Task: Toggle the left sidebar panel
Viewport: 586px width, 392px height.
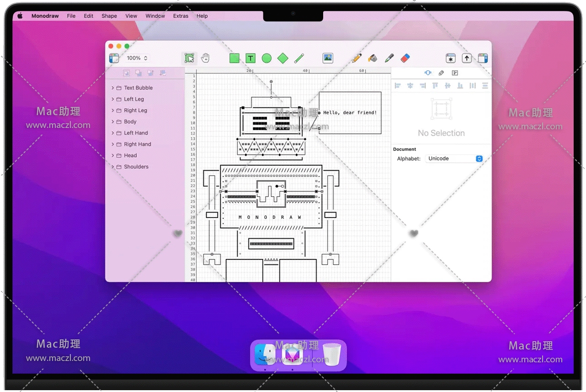Action: pyautogui.click(x=114, y=58)
